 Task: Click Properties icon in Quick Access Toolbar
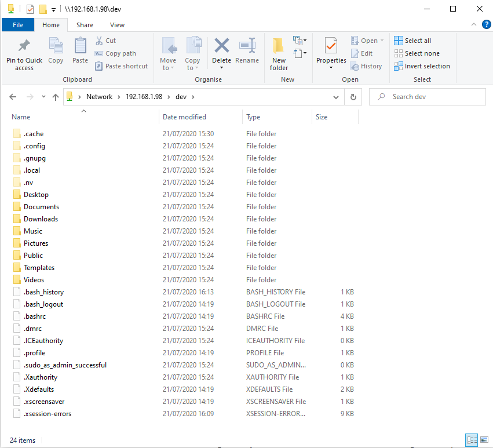point(30,9)
